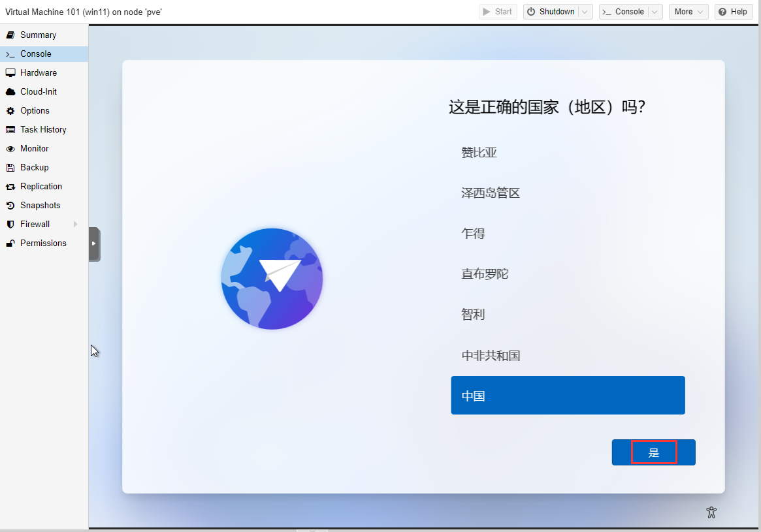
Task: Open the accessibility icon in Windows setup
Action: coord(711,512)
